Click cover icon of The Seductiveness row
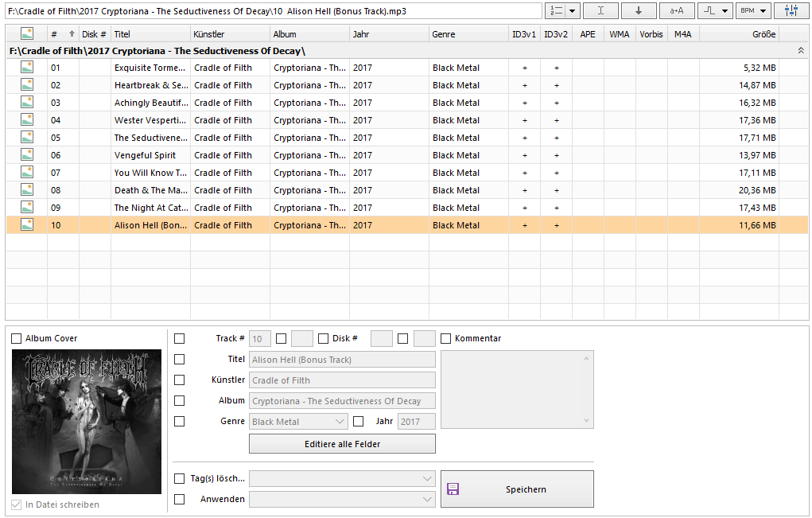This screenshot has height=518, width=812. point(27,138)
